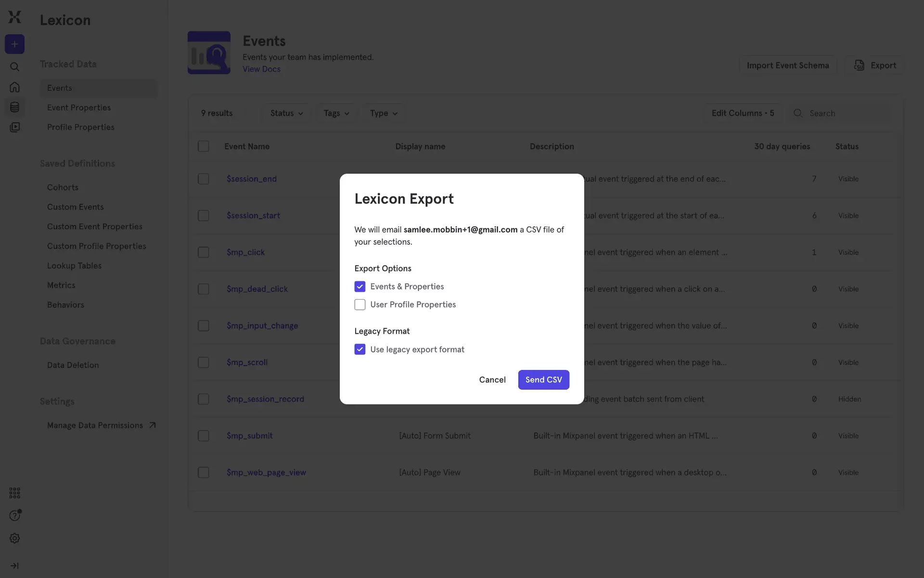Click the events Search input field
Screen dimensions: 924x578
click(x=847, y=113)
